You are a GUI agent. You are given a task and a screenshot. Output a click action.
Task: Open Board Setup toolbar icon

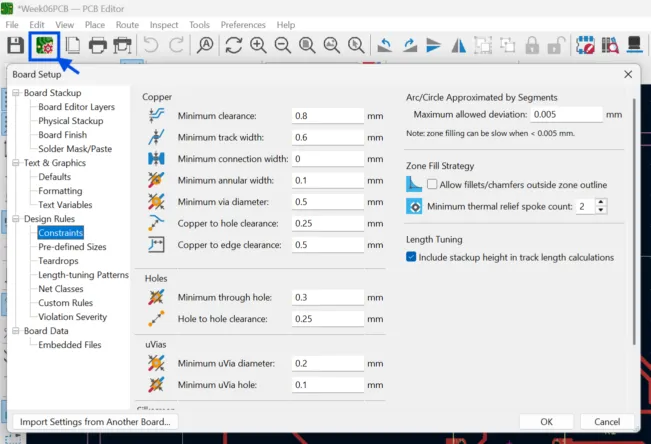tap(44, 45)
